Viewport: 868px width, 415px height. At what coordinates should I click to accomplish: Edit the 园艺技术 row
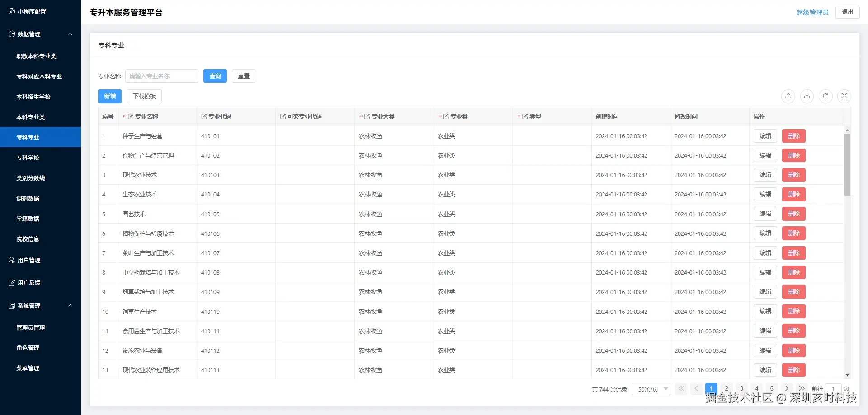point(765,214)
